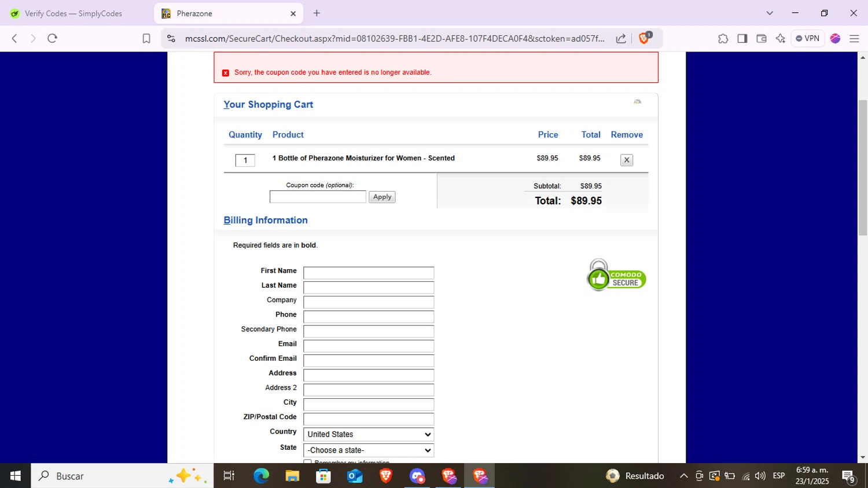Click the Resultado taskbar widget
Screen dimensions: 868x488
635,476
